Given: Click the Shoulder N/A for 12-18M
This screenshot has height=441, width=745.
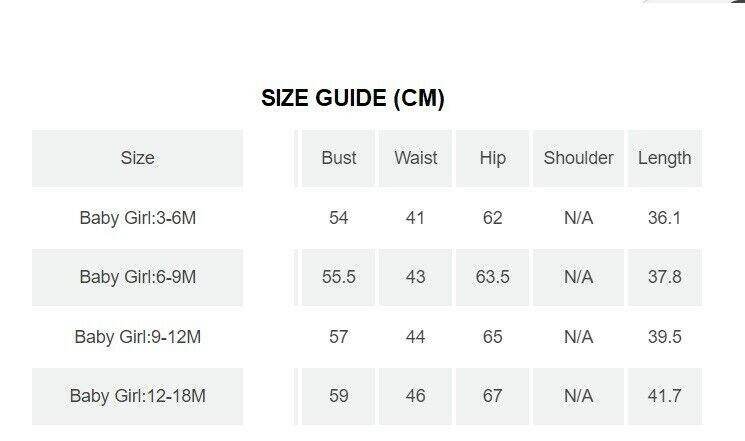Looking at the screenshot, I should (579, 396).
